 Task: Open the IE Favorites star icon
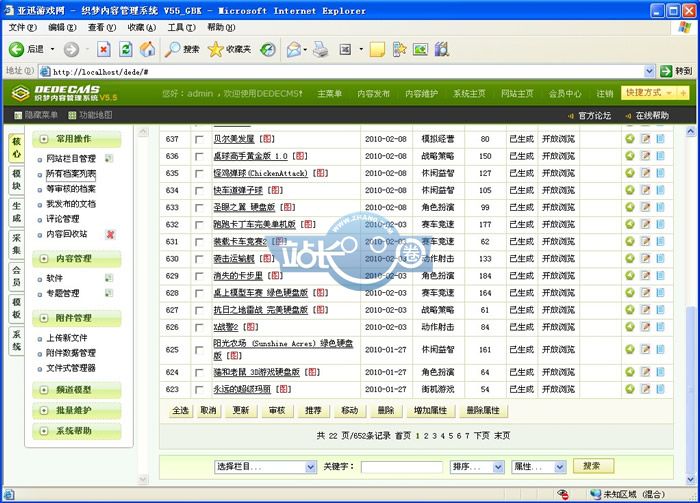(215, 49)
